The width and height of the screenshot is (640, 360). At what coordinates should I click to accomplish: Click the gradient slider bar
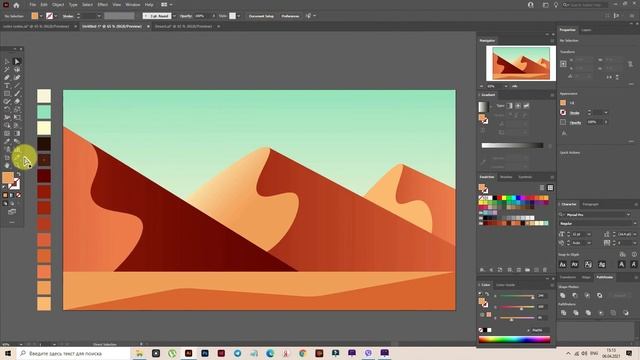pos(512,145)
